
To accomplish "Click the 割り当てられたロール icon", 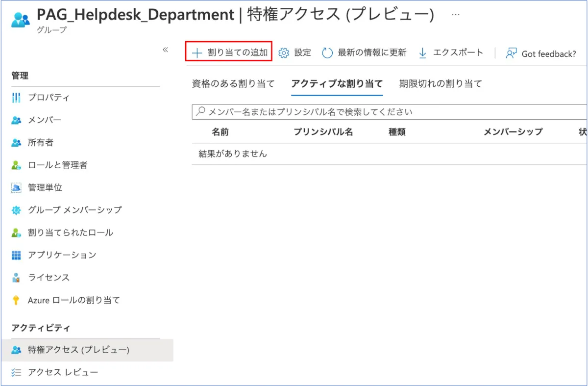I will coord(16,232).
